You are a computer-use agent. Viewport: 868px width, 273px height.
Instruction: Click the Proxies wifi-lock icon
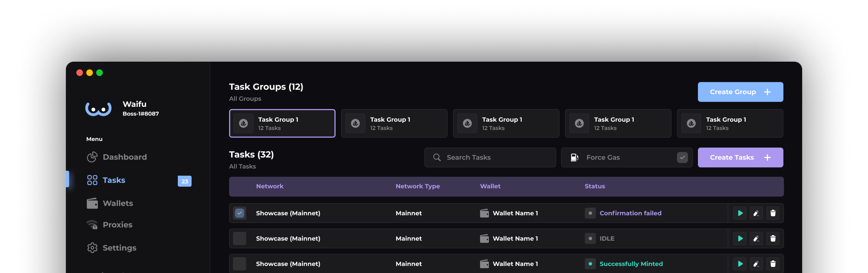click(x=92, y=225)
